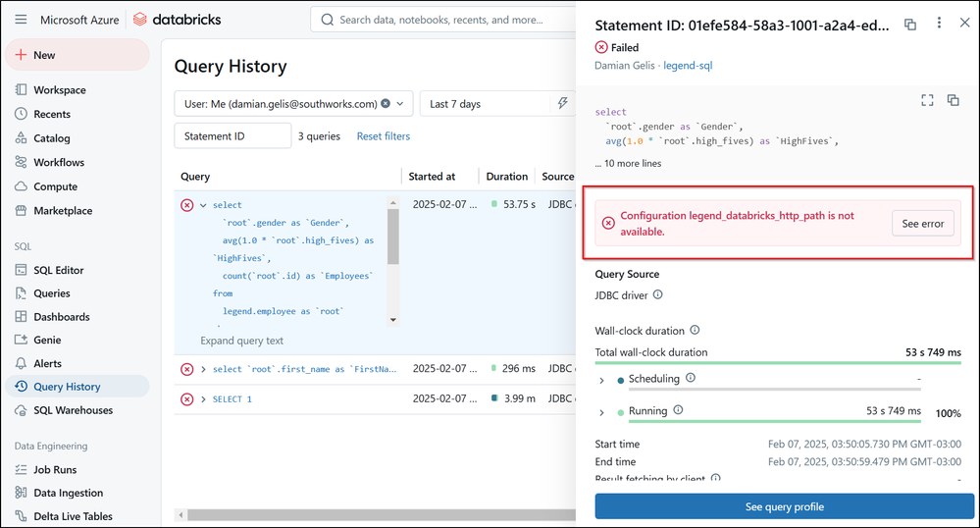Viewport: 980px width, 528px height.
Task: Close the statement details panel
Action: tap(964, 23)
